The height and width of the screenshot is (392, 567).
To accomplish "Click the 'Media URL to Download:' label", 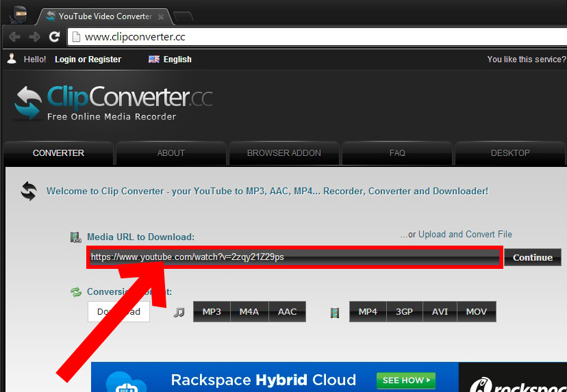I will [x=140, y=237].
